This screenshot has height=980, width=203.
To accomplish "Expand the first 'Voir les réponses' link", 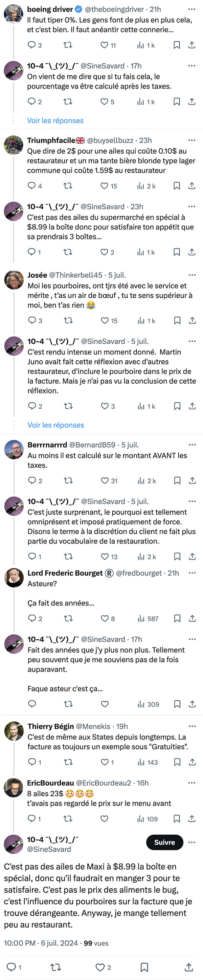I will (55, 121).
